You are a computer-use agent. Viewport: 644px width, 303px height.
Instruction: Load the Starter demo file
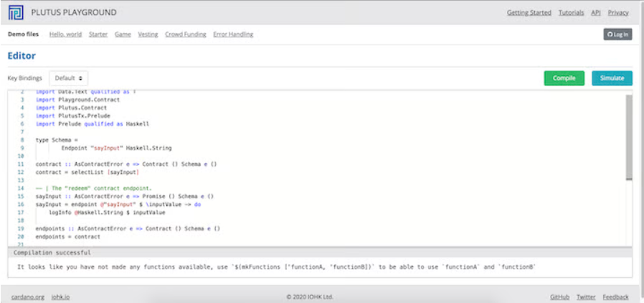click(x=98, y=34)
